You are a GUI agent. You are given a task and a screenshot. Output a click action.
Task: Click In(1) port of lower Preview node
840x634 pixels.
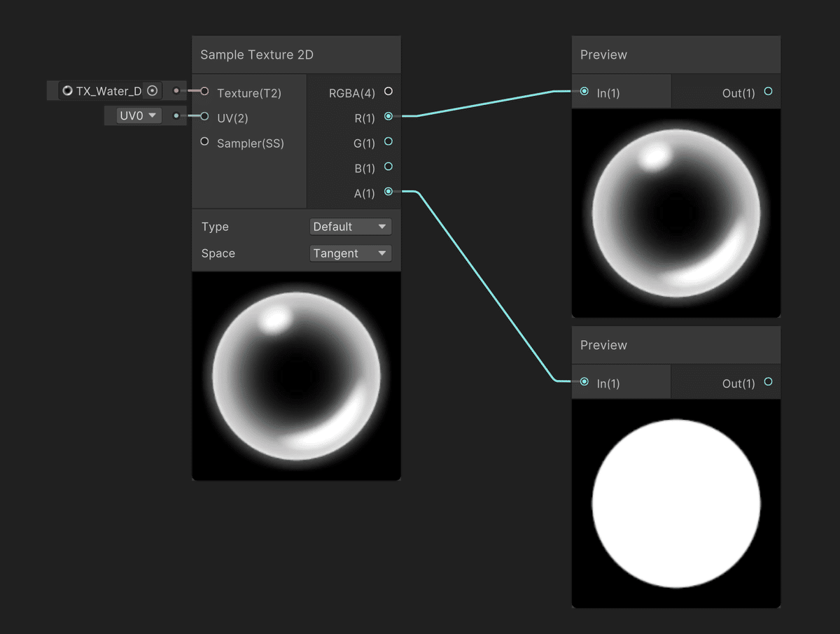pos(584,381)
